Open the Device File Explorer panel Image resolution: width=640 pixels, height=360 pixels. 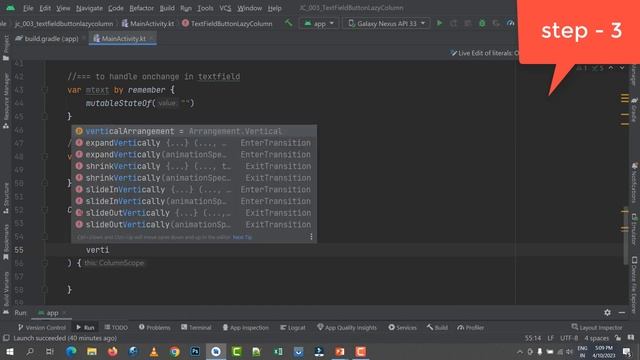pyautogui.click(x=634, y=284)
